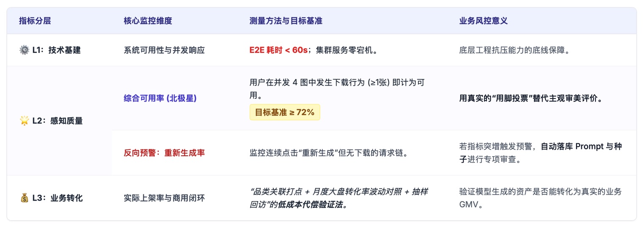The width and height of the screenshot is (644, 232).
Task: Click the yellow 目标基准 ≥ 72% badge
Action: click(x=285, y=112)
